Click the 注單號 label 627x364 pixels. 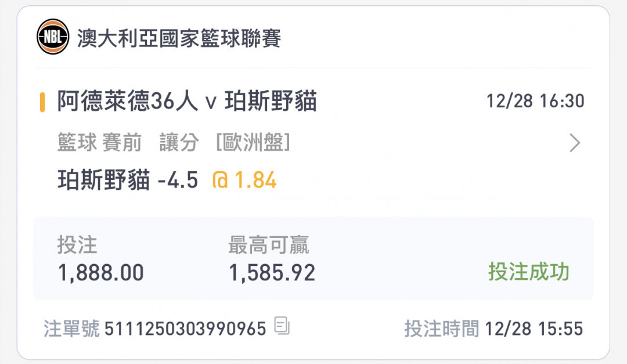click(71, 329)
